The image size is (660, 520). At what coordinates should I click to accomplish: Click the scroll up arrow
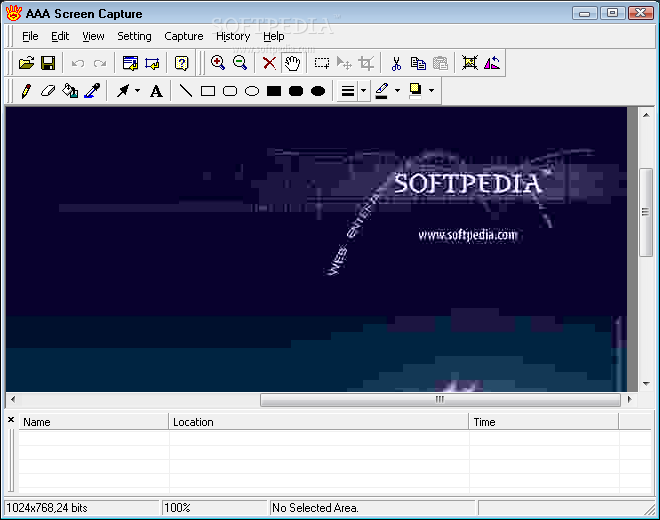646,115
